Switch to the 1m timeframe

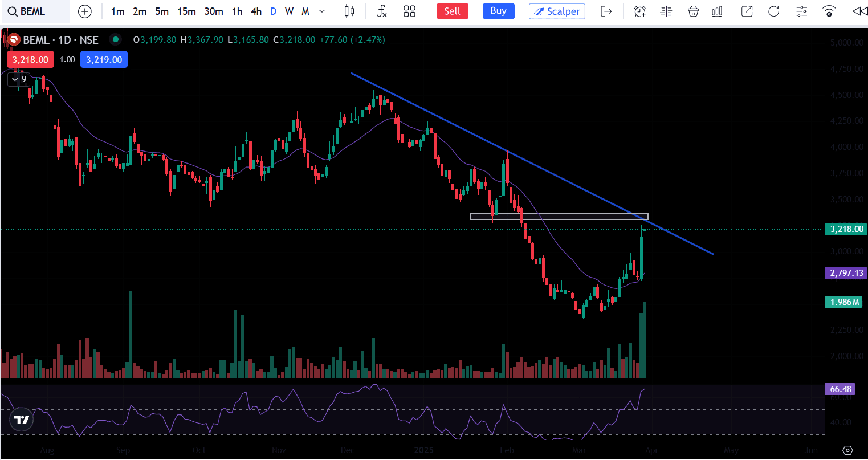pyautogui.click(x=117, y=11)
